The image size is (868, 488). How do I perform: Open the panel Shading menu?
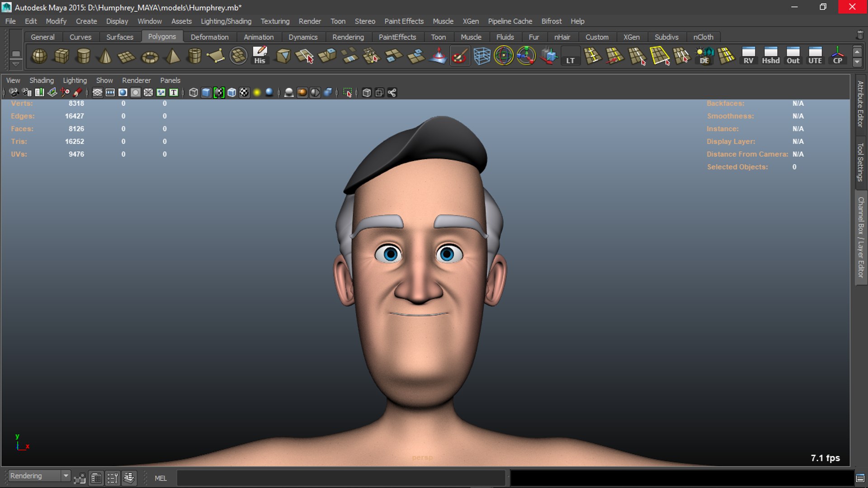pyautogui.click(x=42, y=80)
